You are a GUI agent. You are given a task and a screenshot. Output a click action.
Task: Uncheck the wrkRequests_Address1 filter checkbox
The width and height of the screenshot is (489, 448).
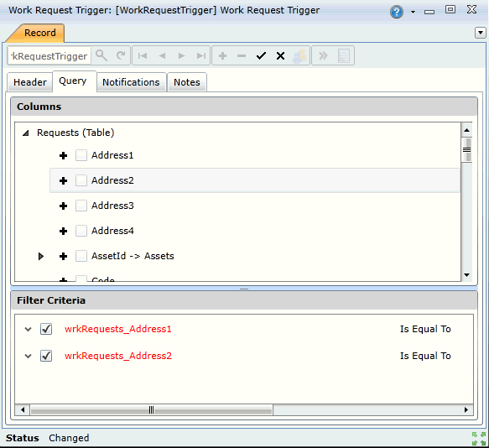pos(46,329)
